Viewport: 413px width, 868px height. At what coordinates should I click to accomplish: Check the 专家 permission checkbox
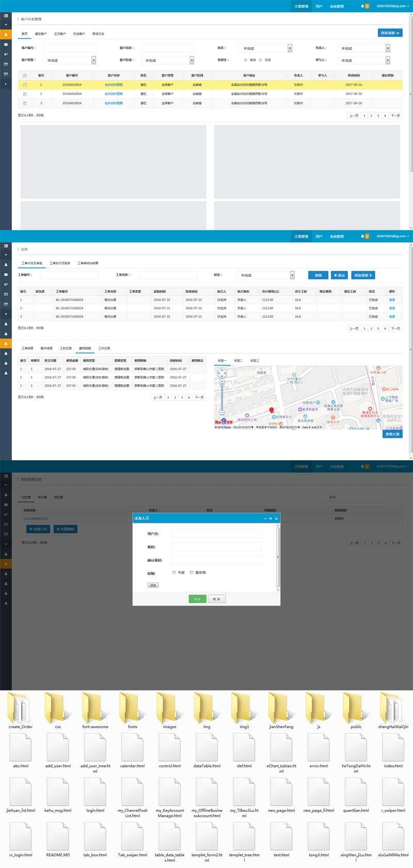coord(174,573)
